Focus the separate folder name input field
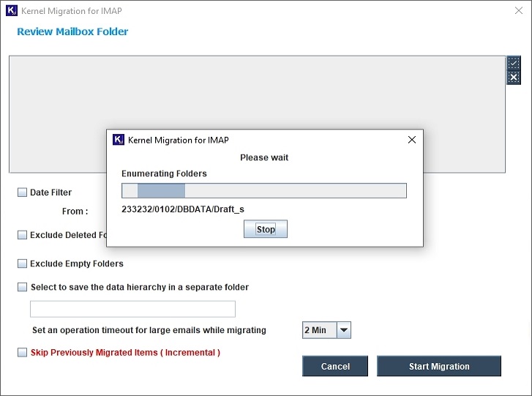Viewport: 532px width, 396px height. click(132, 309)
